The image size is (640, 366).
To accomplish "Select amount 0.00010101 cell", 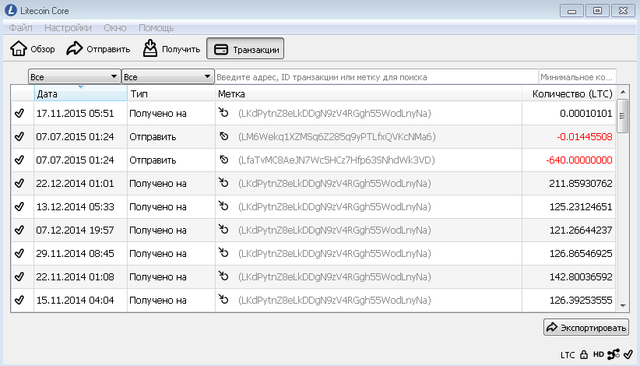I will click(x=569, y=113).
